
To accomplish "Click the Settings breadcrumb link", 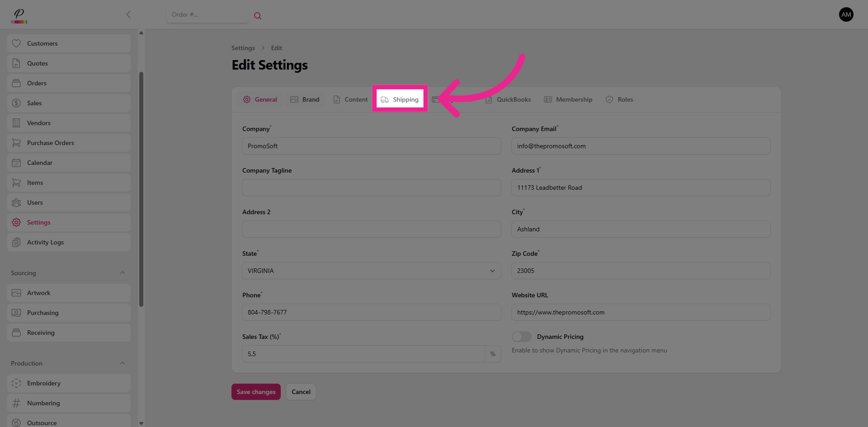I will [x=243, y=48].
